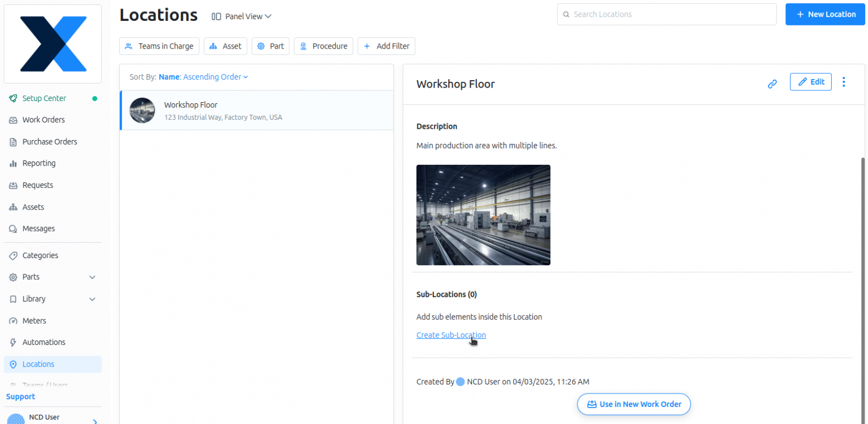
Task: Filter locations by Teams in Charge
Action: pos(159,46)
